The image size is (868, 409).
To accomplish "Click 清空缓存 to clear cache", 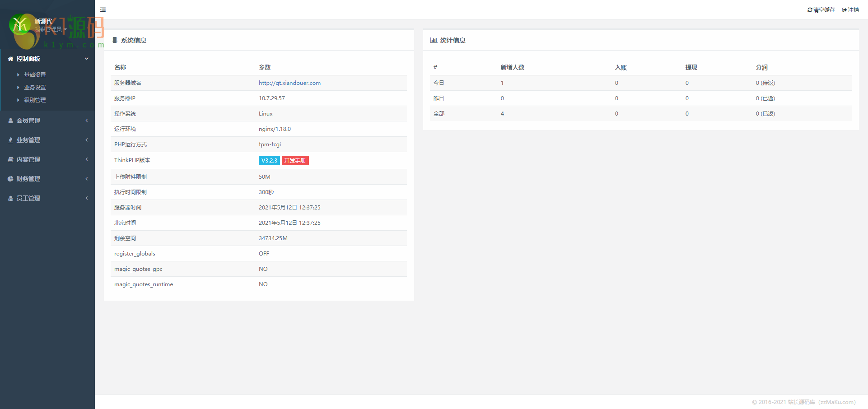I will [x=824, y=10].
